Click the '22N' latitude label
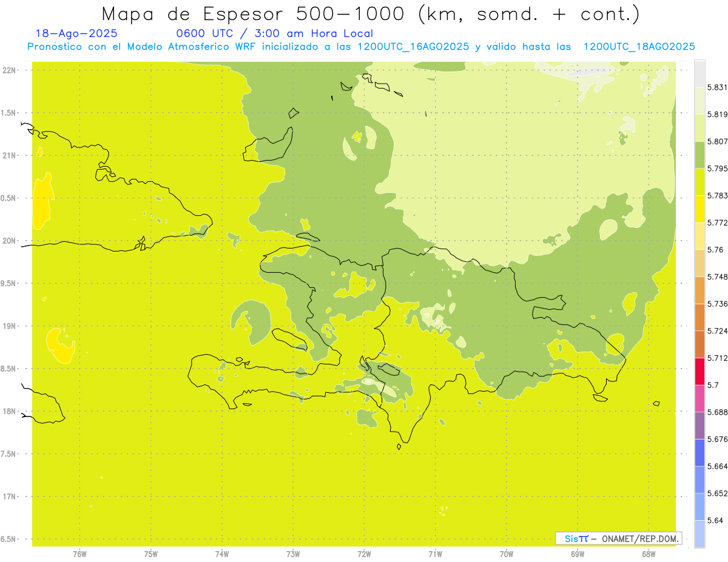 [x=8, y=70]
